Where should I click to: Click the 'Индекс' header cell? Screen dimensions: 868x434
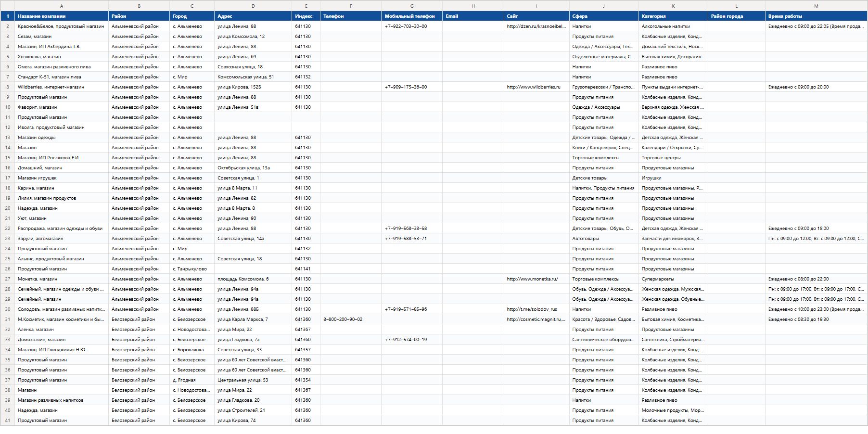[x=306, y=16]
